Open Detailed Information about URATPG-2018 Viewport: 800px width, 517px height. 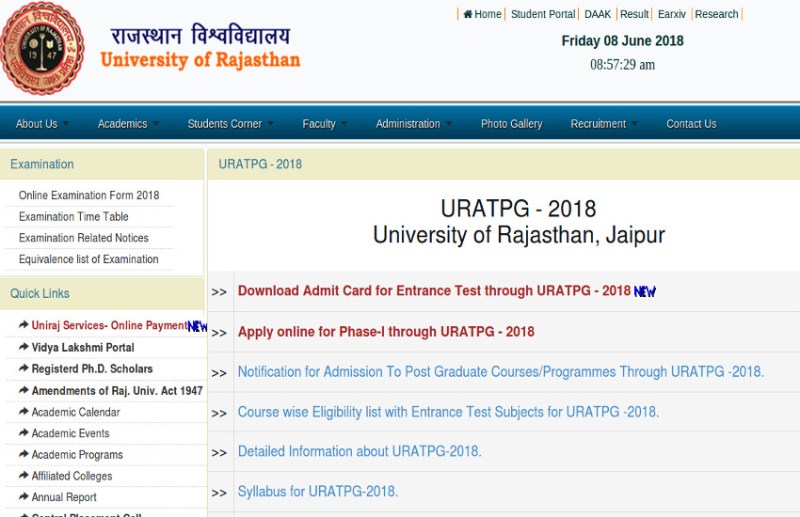coord(359,452)
